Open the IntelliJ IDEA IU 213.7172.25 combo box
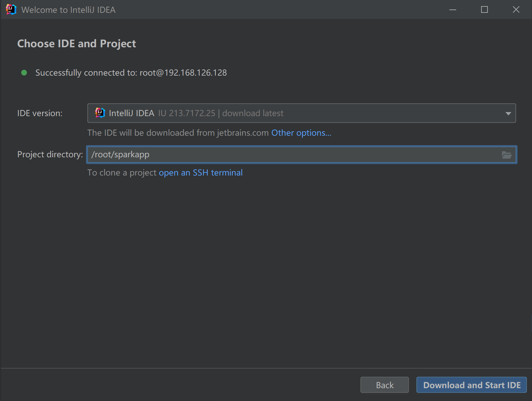 click(301, 113)
